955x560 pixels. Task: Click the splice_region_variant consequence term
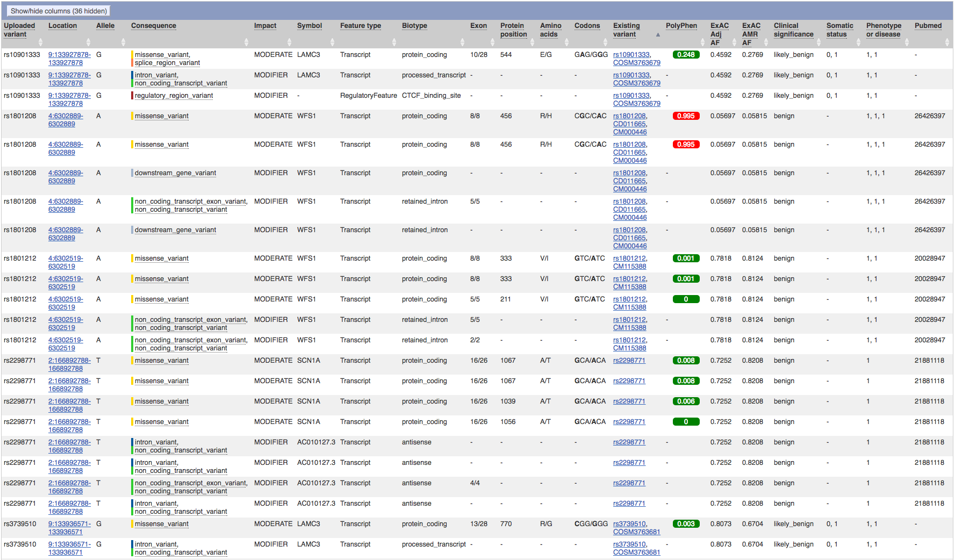[167, 63]
